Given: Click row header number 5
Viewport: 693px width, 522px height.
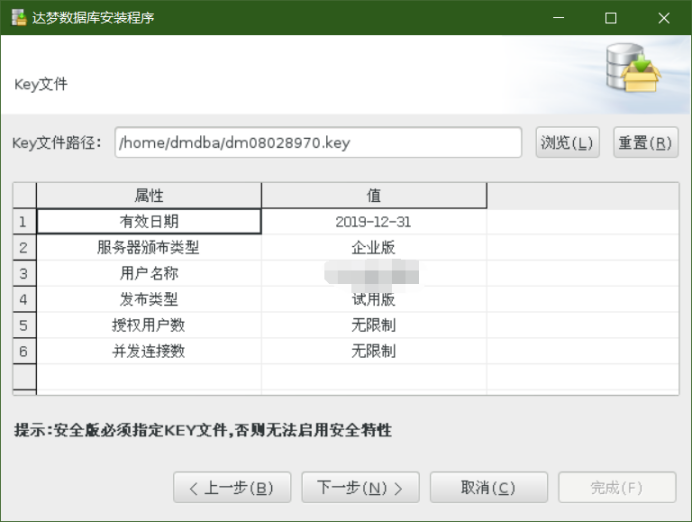Looking at the screenshot, I should (24, 325).
